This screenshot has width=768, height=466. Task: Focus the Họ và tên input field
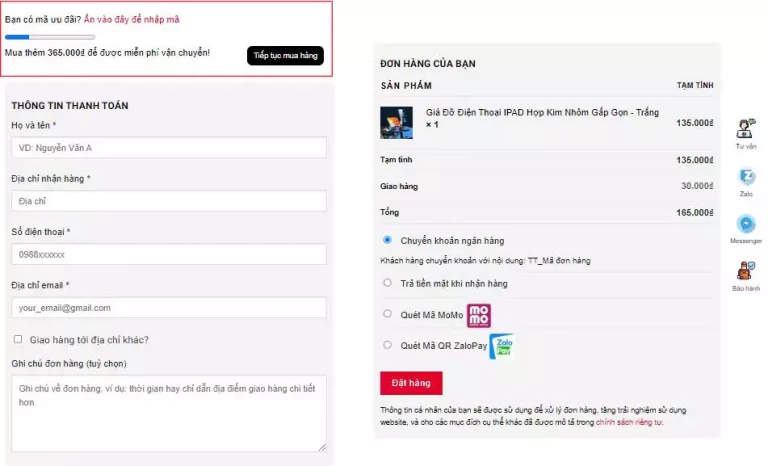tap(169, 147)
